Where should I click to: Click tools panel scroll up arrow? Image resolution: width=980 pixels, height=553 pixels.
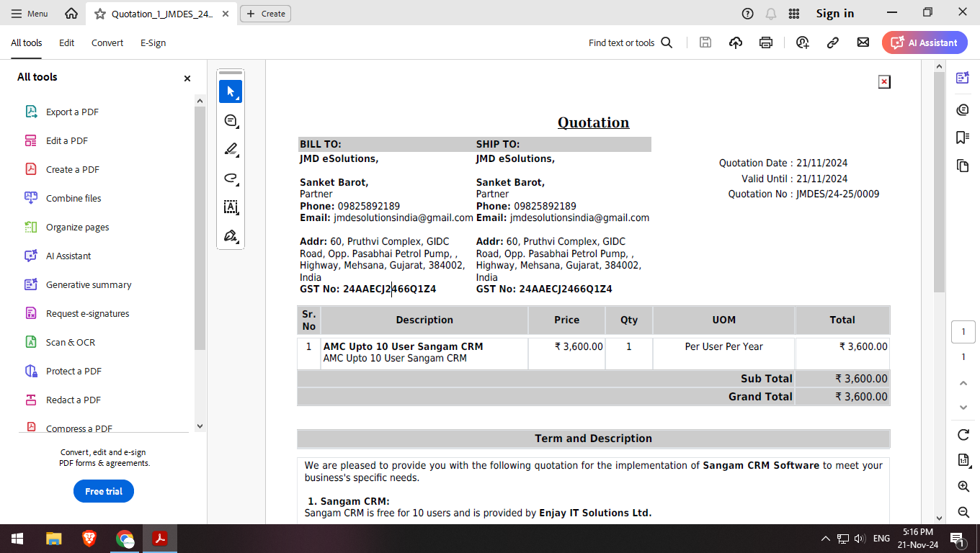(200, 102)
